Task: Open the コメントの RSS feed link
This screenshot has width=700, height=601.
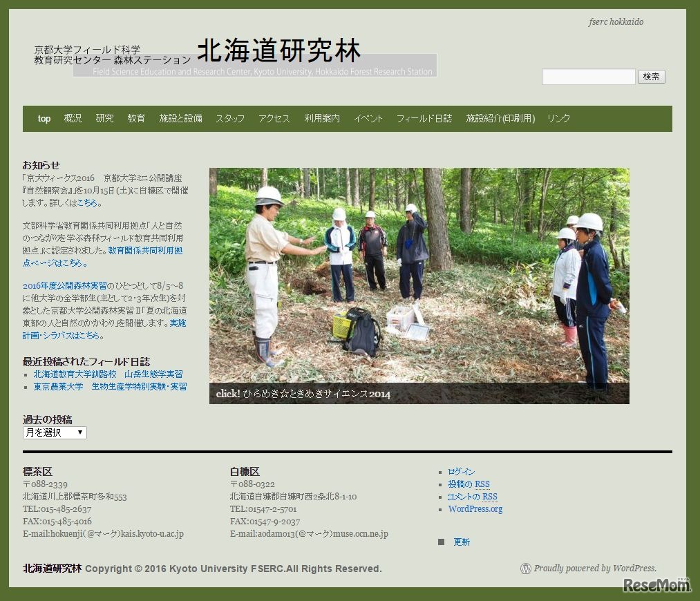Action: [x=471, y=496]
